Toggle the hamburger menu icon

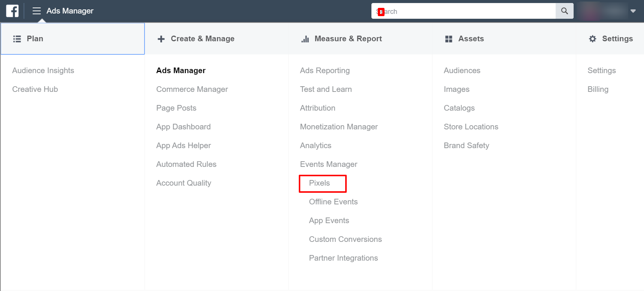pos(36,11)
